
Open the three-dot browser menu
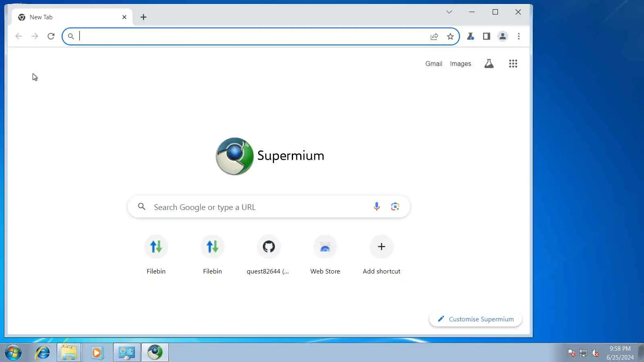(519, 37)
